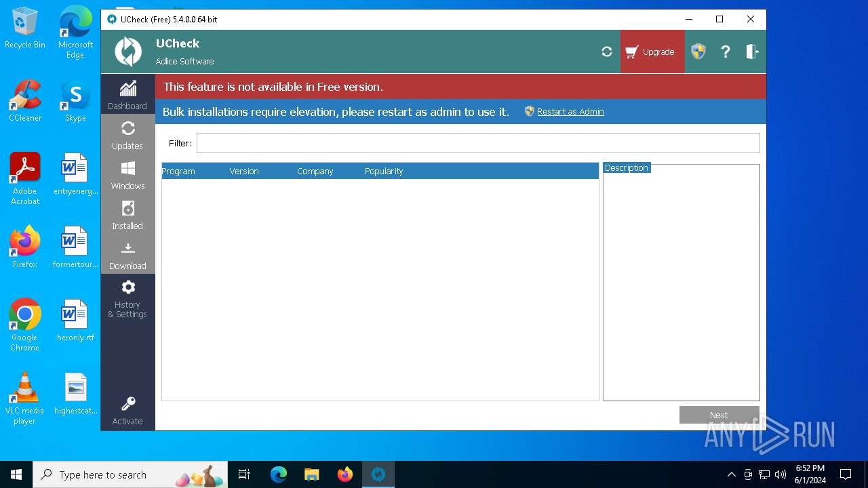Select Adobe Acrobat desktop shortcut
868x488 pixels.
click(x=25, y=179)
